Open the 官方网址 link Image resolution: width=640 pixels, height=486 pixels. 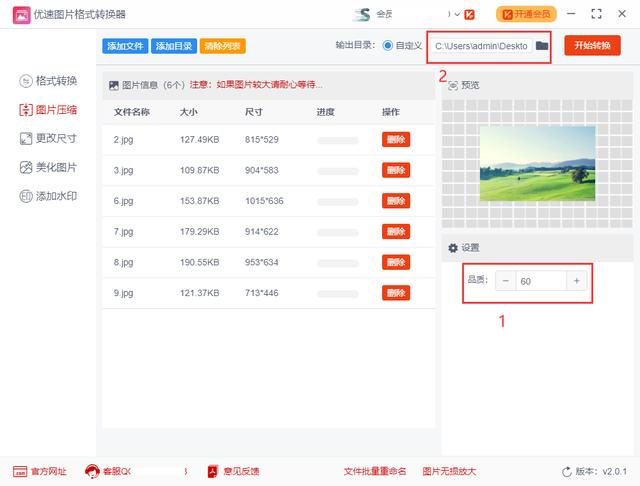(x=40, y=472)
